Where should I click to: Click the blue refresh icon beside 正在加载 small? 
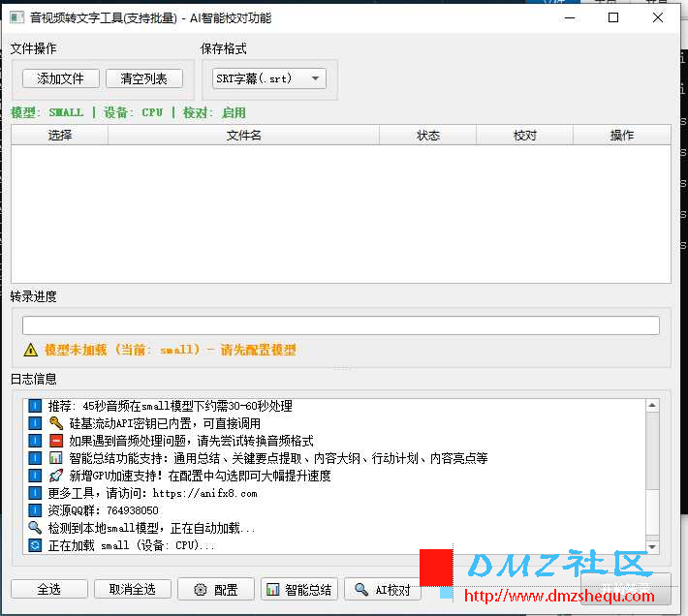pyautogui.click(x=36, y=545)
